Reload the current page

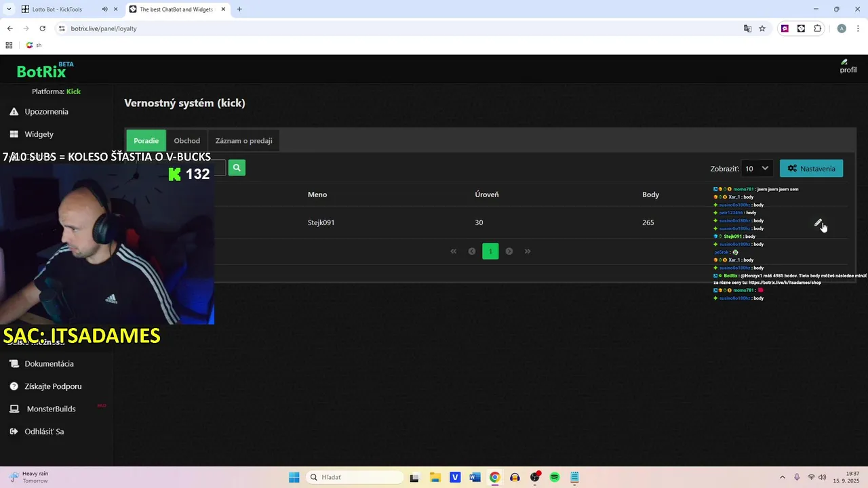[x=42, y=28]
